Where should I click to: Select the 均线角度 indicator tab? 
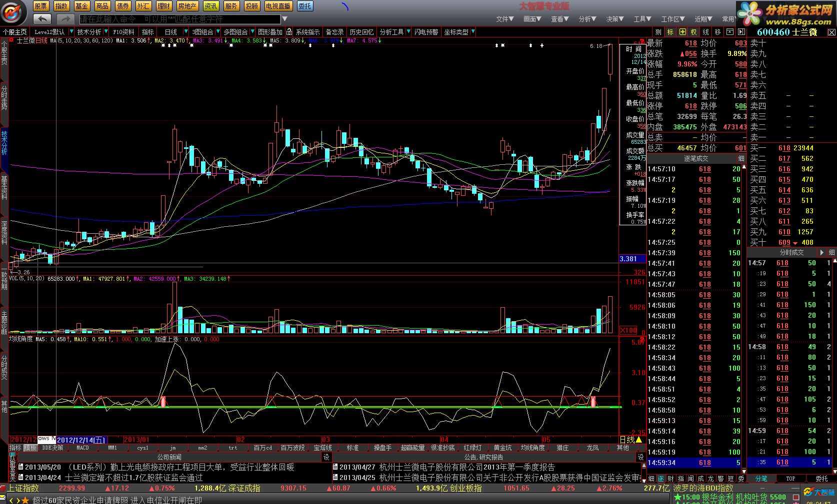click(x=532, y=448)
